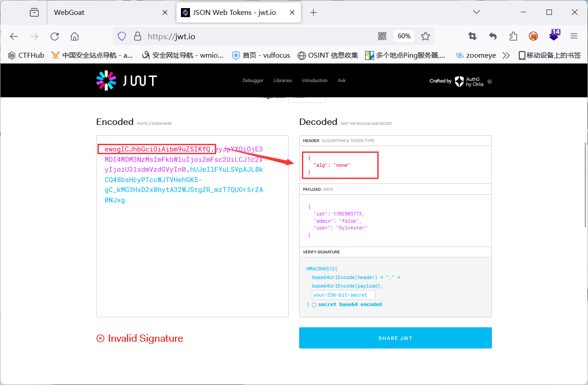Open the CTFHub bookmark
588x385 pixels.
26,55
